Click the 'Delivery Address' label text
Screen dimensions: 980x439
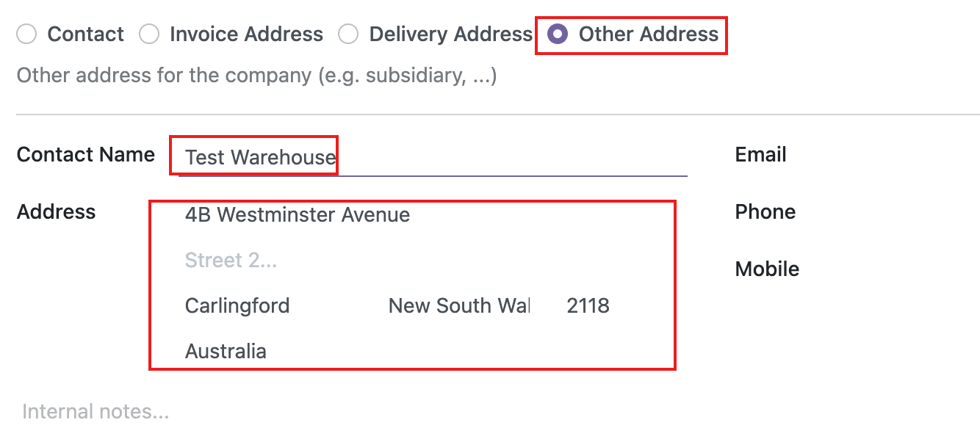pos(450,35)
